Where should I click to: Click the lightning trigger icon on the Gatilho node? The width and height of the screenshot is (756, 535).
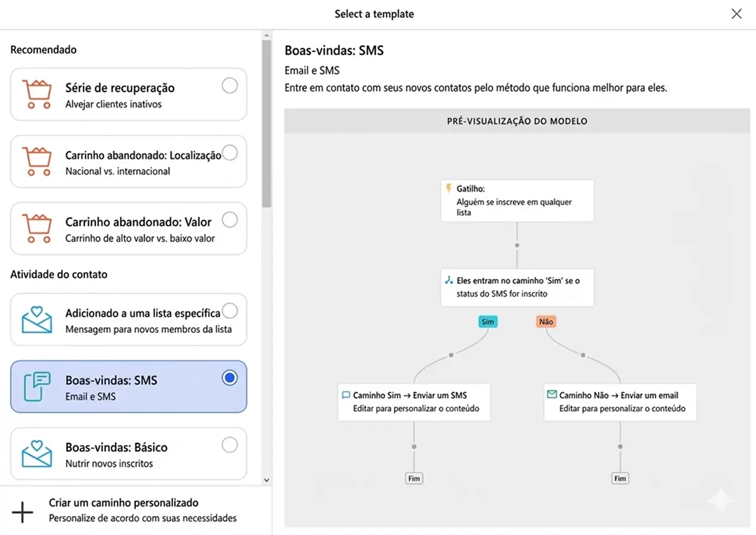point(448,189)
